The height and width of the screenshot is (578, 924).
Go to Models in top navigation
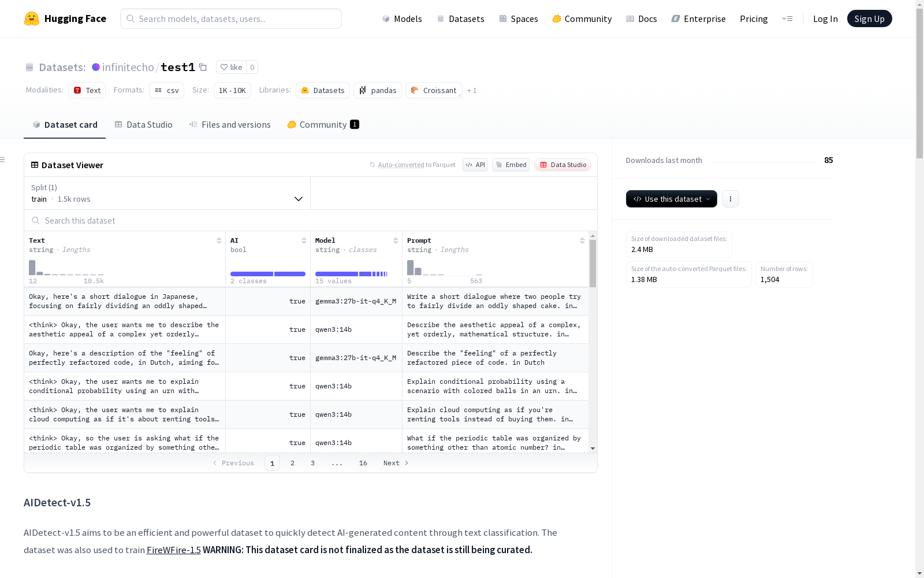point(402,18)
